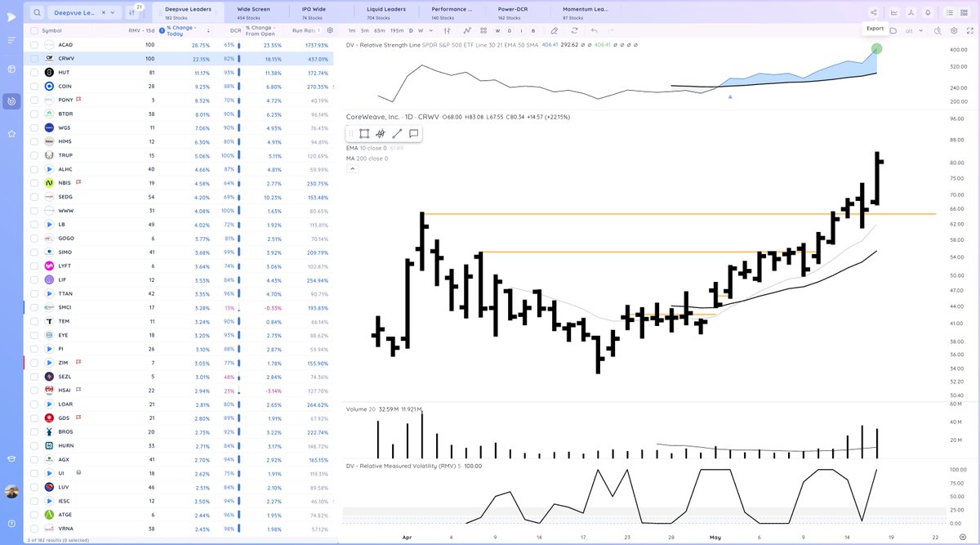Select the 1m timeframe

[351, 30]
